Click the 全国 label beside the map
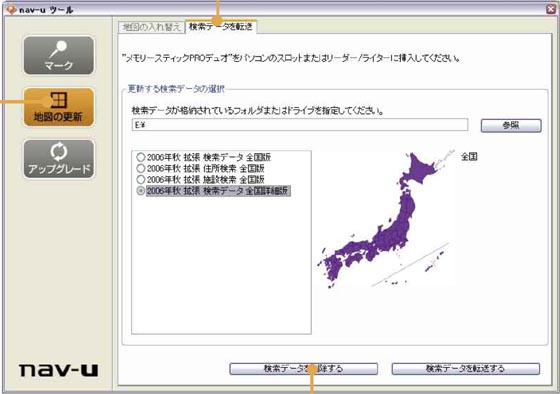 click(469, 156)
